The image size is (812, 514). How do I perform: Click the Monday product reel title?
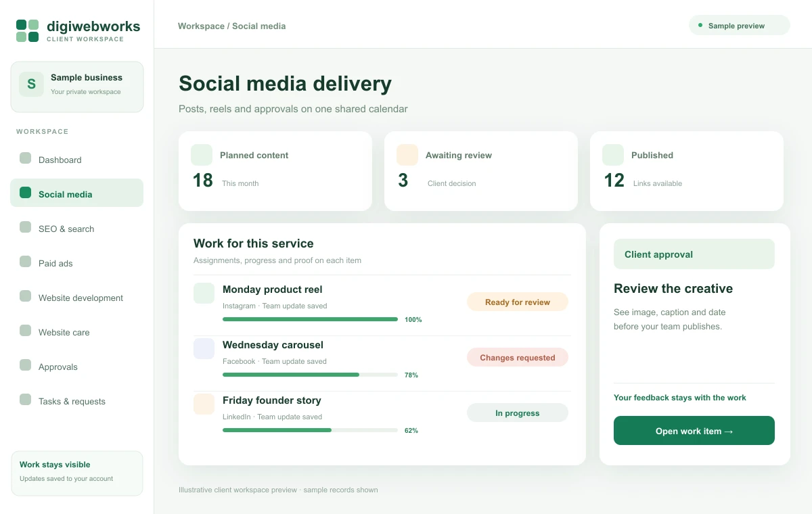[273, 289]
